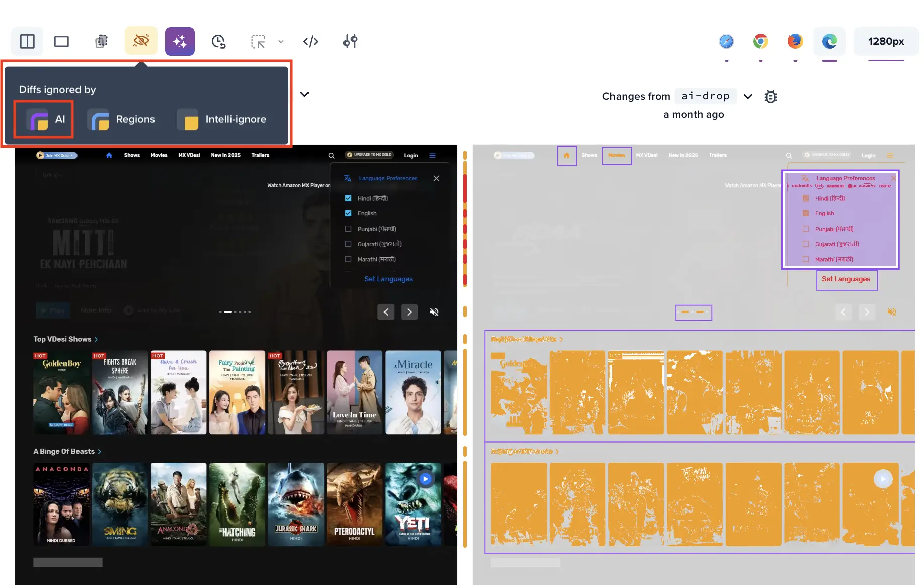The height and width of the screenshot is (585, 924).
Task: Click next carousel arrow button
Action: 409,312
